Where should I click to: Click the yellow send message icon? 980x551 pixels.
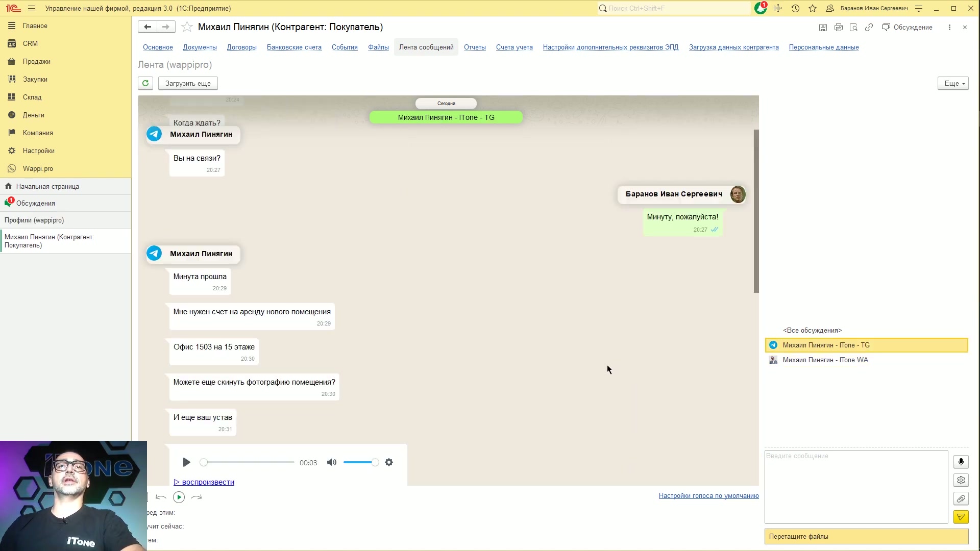[x=961, y=517]
